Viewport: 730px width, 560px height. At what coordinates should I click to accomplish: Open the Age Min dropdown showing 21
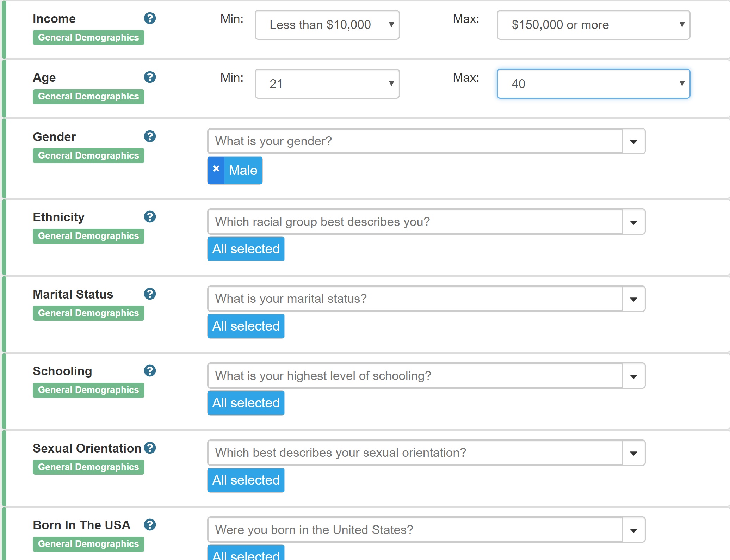point(327,84)
